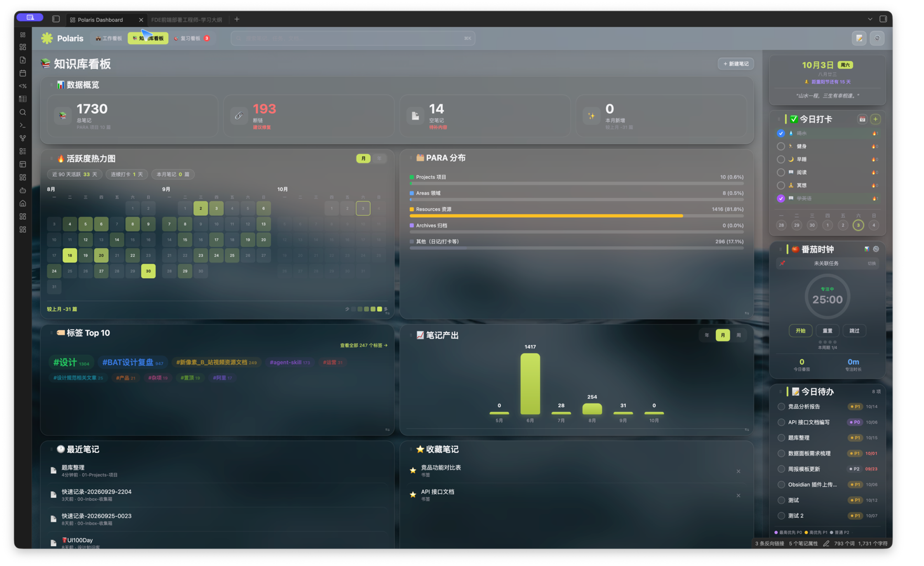Mark 周报模板更新 todo as done
Viewport: 924px width, 566px height.
point(781,469)
